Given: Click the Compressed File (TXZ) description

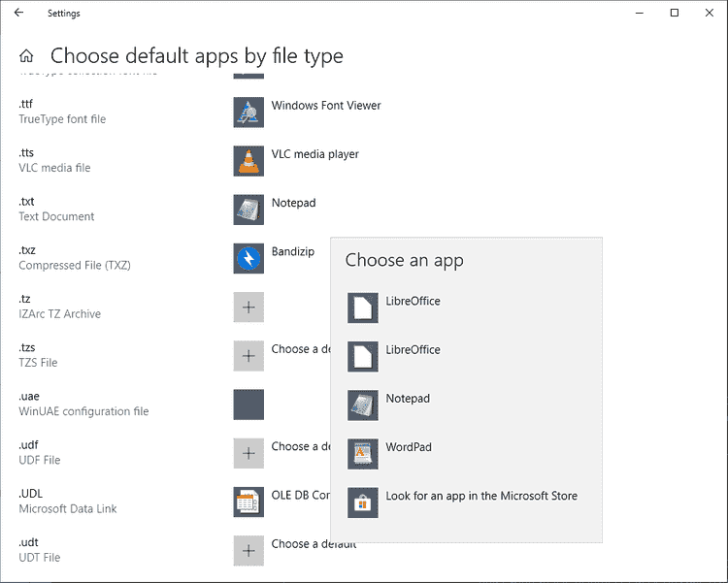Looking at the screenshot, I should pyautogui.click(x=75, y=265).
